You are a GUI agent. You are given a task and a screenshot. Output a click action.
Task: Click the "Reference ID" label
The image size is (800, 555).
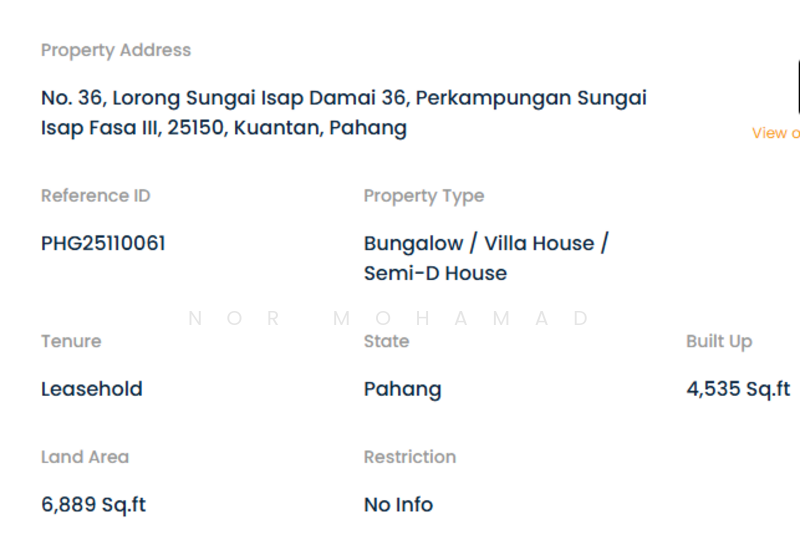click(96, 196)
